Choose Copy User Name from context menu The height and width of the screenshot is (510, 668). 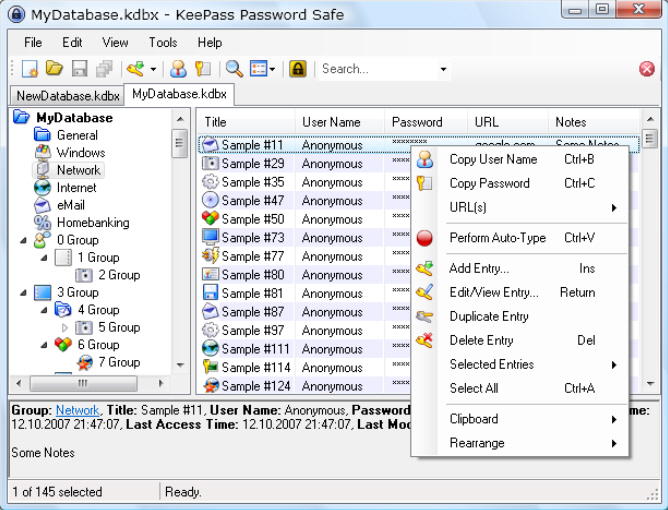(519, 159)
